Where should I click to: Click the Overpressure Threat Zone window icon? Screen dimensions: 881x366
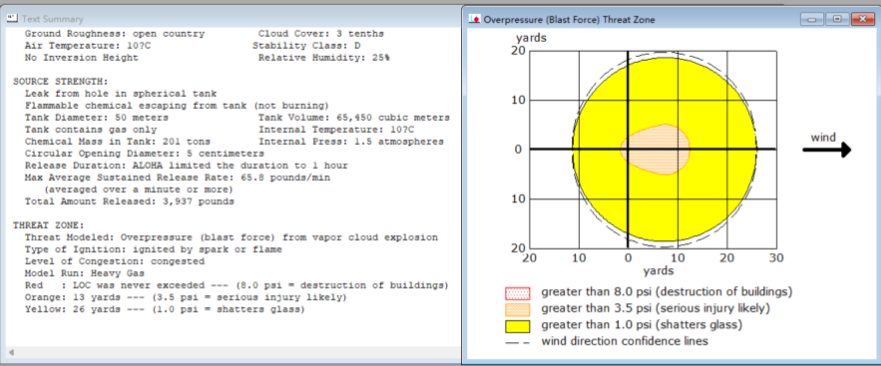click(x=475, y=19)
